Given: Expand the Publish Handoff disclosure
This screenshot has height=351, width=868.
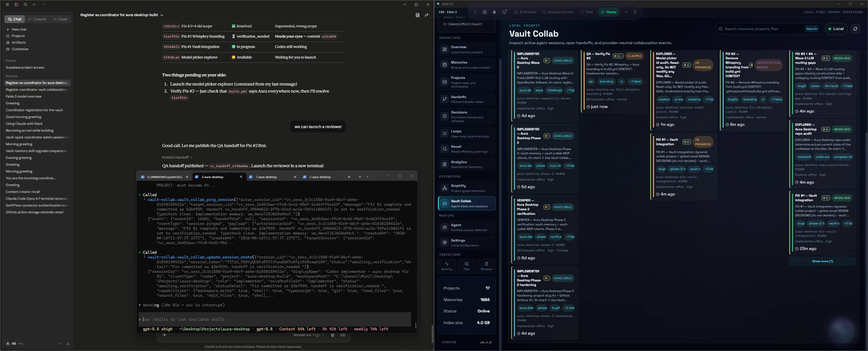Looking at the screenshot, I should coord(177,157).
